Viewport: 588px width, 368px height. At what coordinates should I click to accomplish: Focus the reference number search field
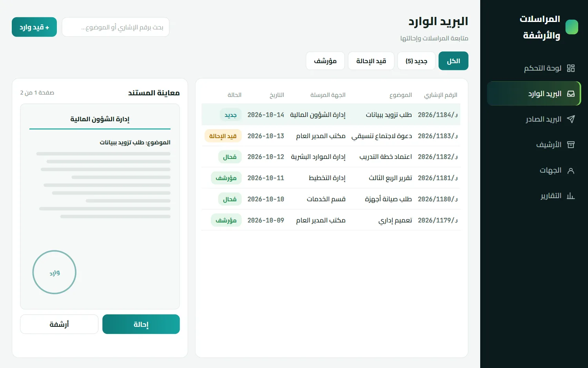(116, 27)
